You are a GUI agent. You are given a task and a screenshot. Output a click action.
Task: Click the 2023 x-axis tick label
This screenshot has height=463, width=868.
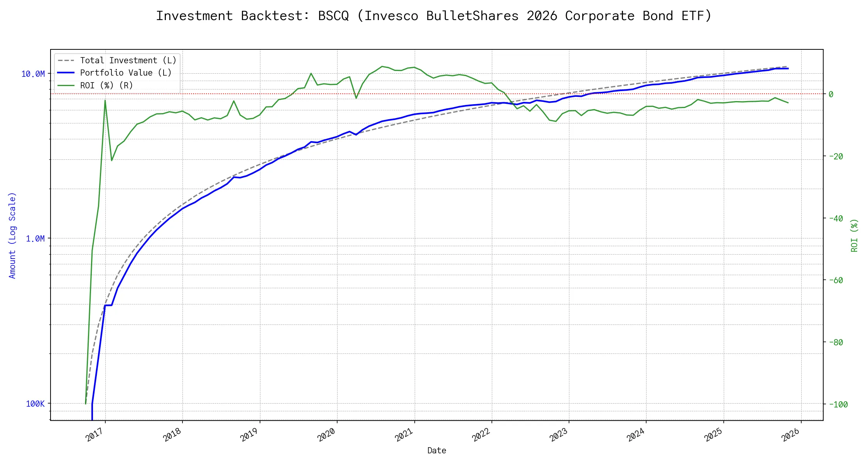pyautogui.click(x=559, y=435)
